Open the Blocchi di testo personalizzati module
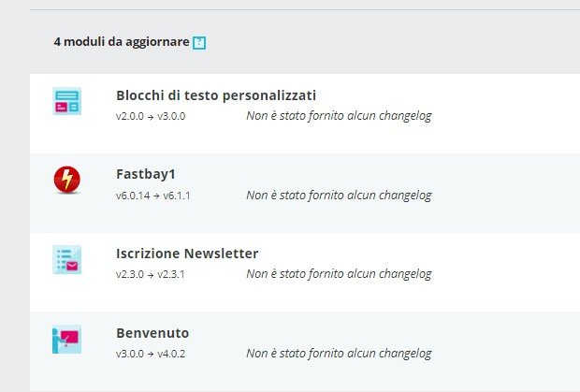The height and width of the screenshot is (392, 580). 216,95
